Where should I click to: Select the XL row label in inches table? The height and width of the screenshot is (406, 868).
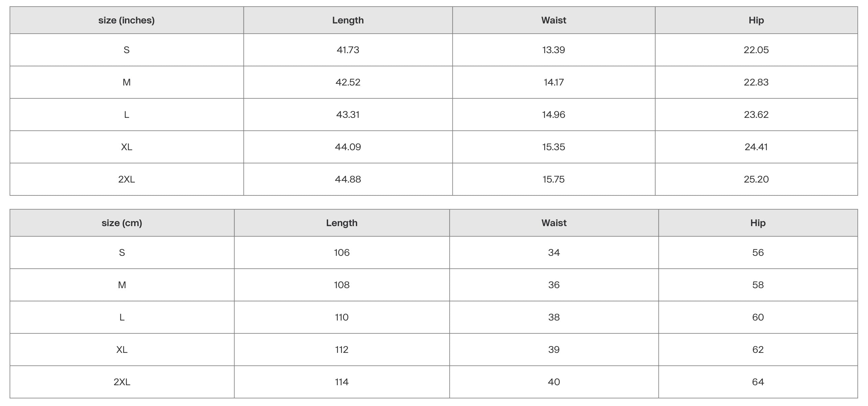click(x=126, y=147)
